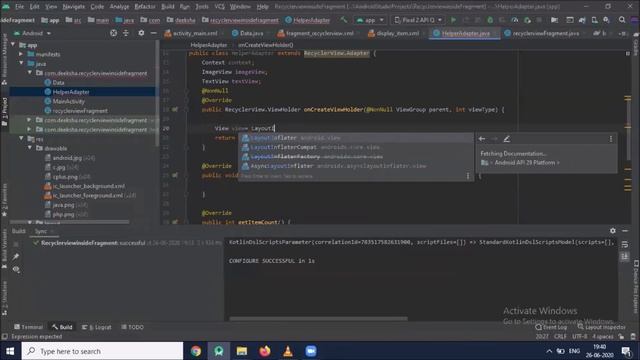Screen dimensions: 640x360
Task: Click scroll to end icon in build output
Action: click(625, 256)
